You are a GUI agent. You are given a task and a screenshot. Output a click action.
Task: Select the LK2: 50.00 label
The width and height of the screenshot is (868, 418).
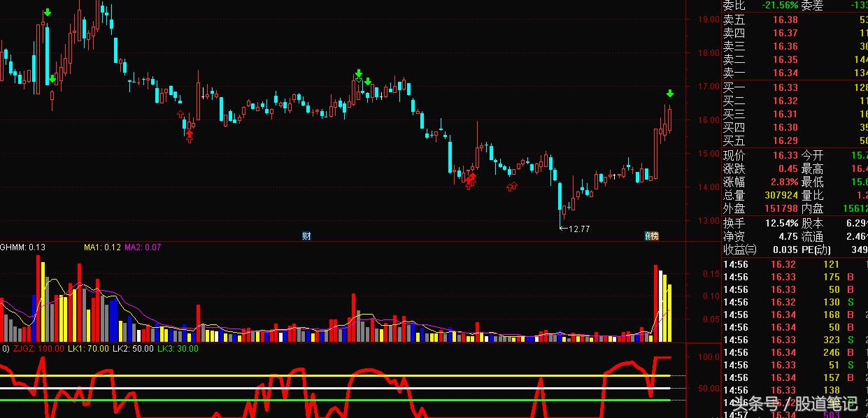click(x=133, y=348)
